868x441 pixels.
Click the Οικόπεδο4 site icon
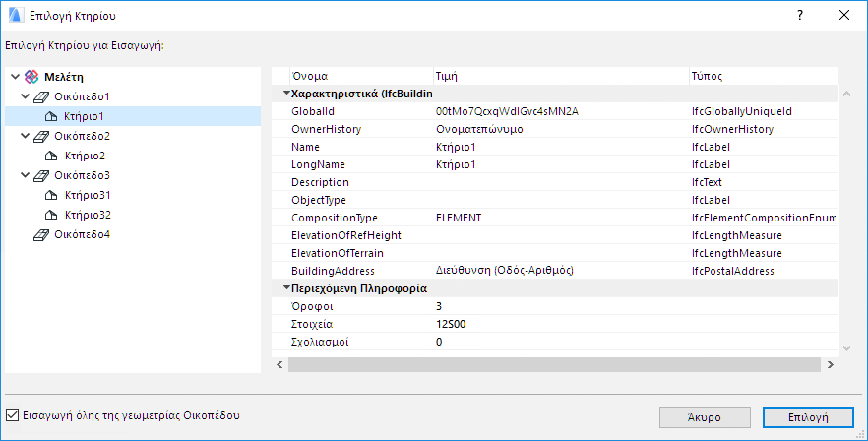point(41,235)
